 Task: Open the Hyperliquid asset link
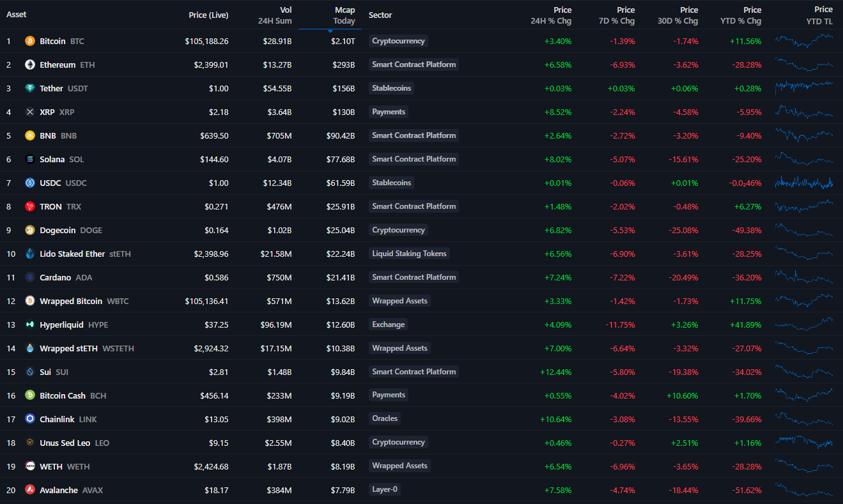tap(61, 325)
